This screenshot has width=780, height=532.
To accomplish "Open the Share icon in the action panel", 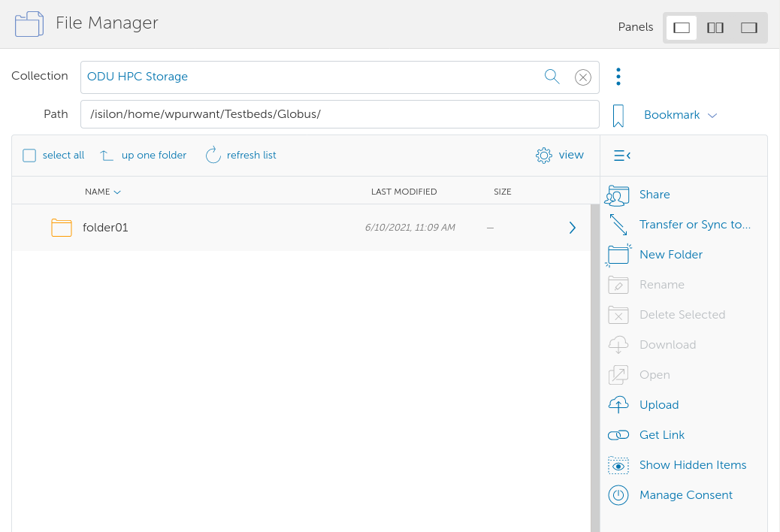I will (616, 195).
